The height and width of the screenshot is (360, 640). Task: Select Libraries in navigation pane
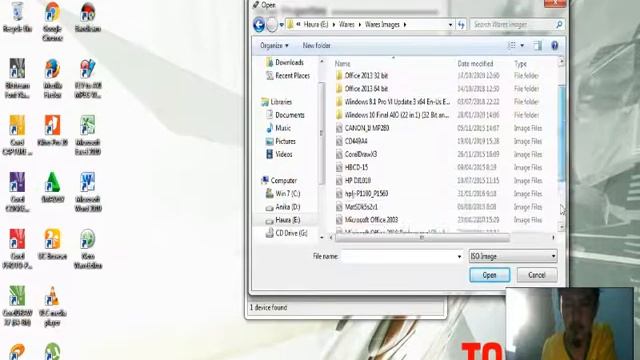(x=276, y=102)
